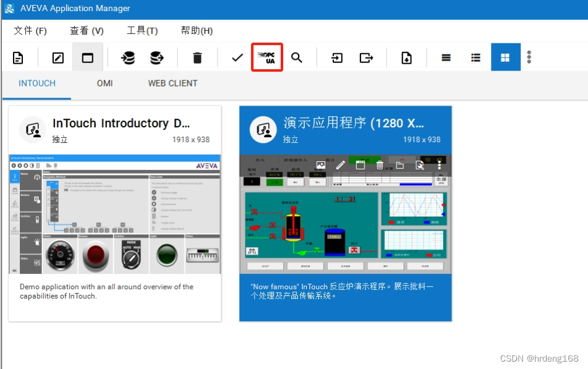Image resolution: width=588 pixels, height=369 pixels.
Task: Click 独立 label on 演示应用程序 card
Action: pyautogui.click(x=291, y=140)
